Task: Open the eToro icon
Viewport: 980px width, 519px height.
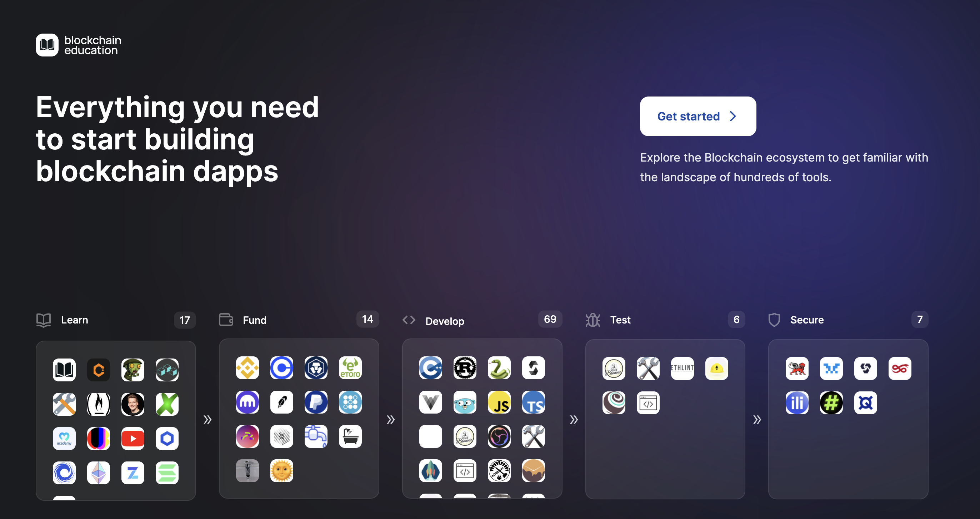Action: [x=350, y=368]
